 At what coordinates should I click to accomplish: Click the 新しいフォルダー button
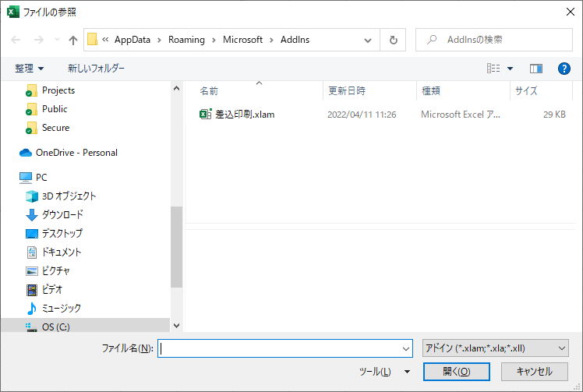coord(96,68)
